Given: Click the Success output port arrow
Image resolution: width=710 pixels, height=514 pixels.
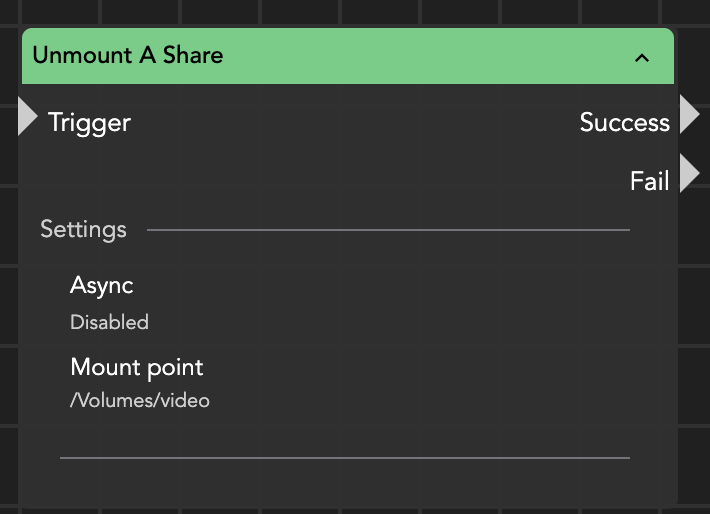Looking at the screenshot, I should [689, 115].
